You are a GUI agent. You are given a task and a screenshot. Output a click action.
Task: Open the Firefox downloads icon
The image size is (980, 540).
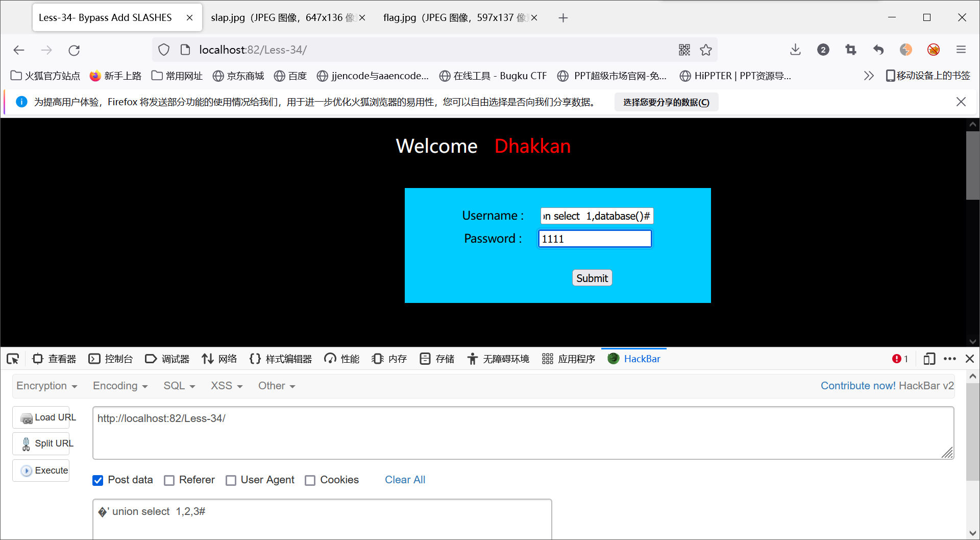point(795,50)
